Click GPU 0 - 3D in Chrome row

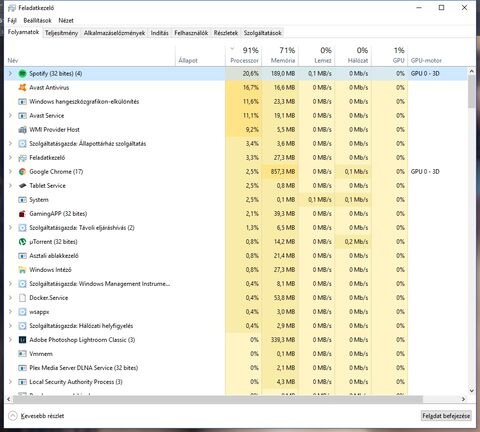[x=425, y=171]
